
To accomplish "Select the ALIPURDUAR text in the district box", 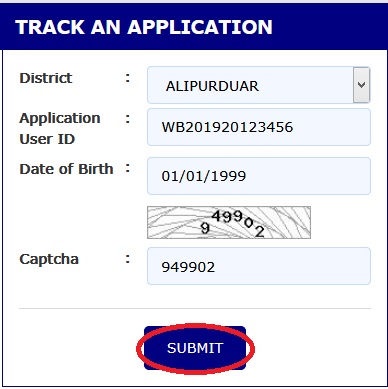I will tap(212, 86).
